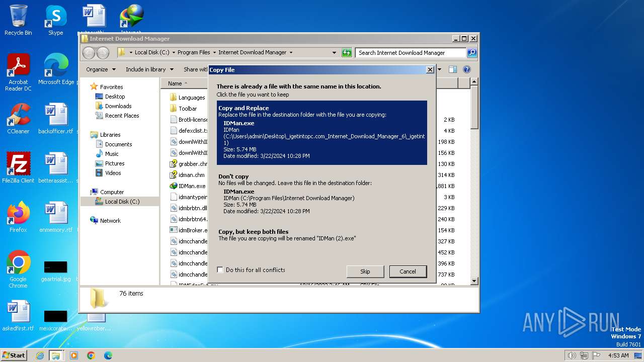Expand Include in library dropdown
Viewport: 644px width, 362px height.
149,69
